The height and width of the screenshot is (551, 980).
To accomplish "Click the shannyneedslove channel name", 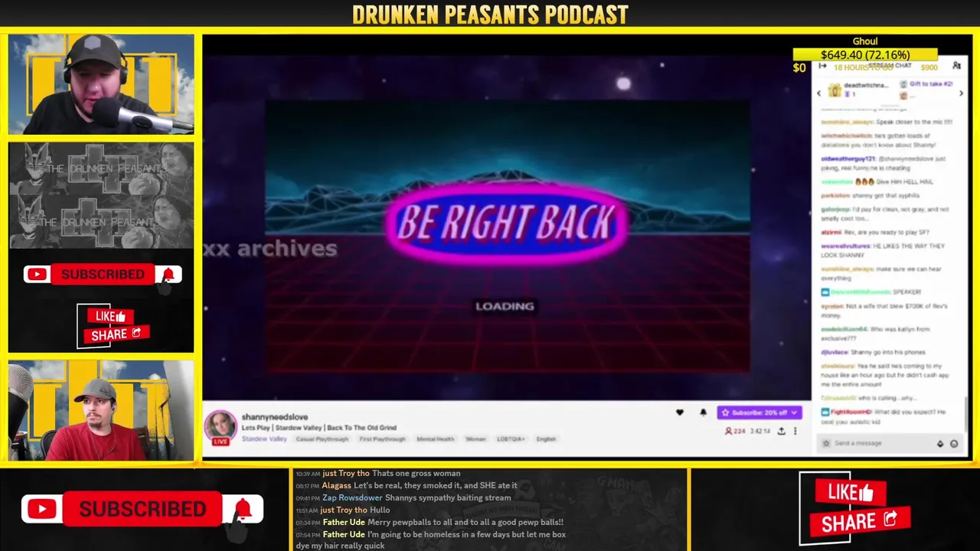I will [275, 417].
